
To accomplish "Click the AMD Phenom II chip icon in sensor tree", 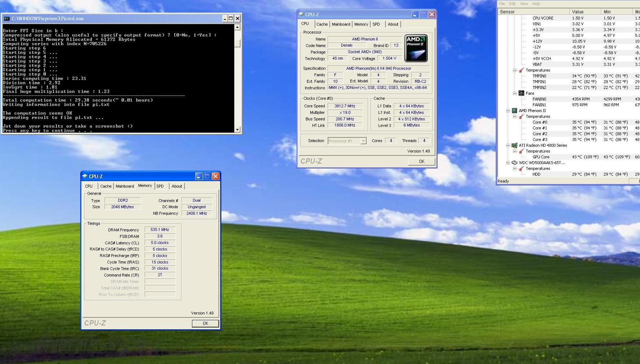I will coord(515,111).
